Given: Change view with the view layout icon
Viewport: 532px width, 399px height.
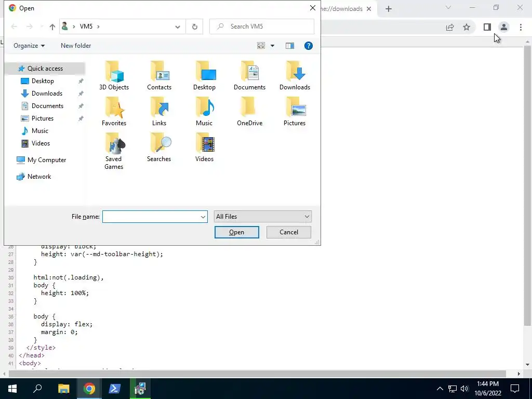Looking at the screenshot, I should click(x=261, y=46).
